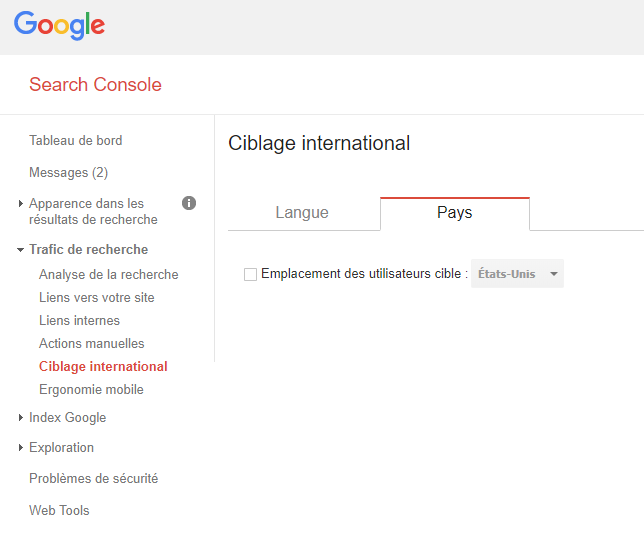The image size is (644, 551).
Task: Collapse the Trafic de recherche section
Action: 88,250
